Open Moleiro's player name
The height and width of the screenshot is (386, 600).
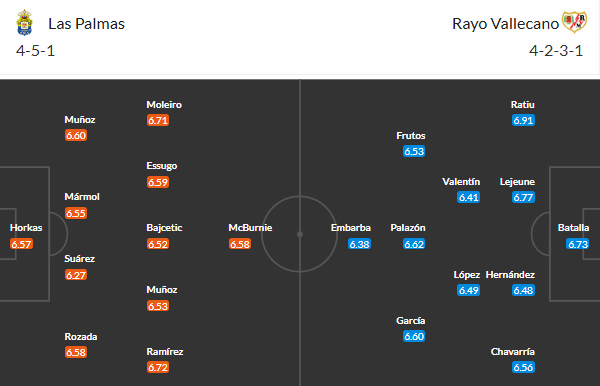point(164,104)
